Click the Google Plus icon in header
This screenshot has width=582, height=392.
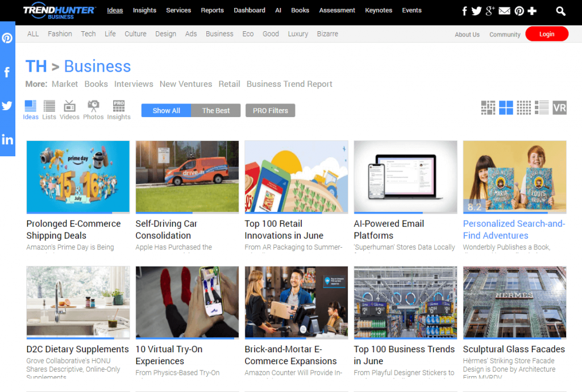(x=490, y=11)
